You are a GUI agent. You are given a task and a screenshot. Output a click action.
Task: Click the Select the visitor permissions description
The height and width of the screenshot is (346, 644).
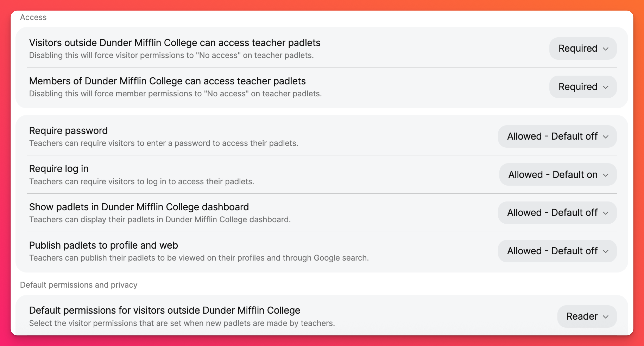[x=182, y=323]
